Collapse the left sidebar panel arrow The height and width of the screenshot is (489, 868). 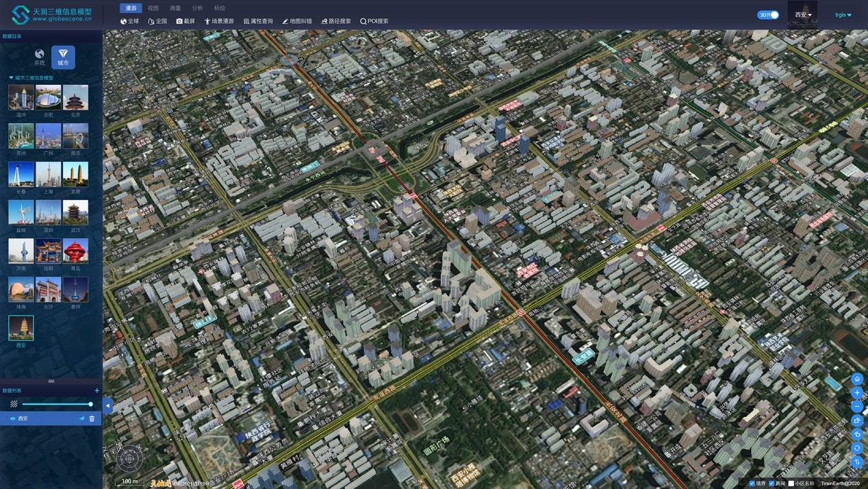pos(107,405)
